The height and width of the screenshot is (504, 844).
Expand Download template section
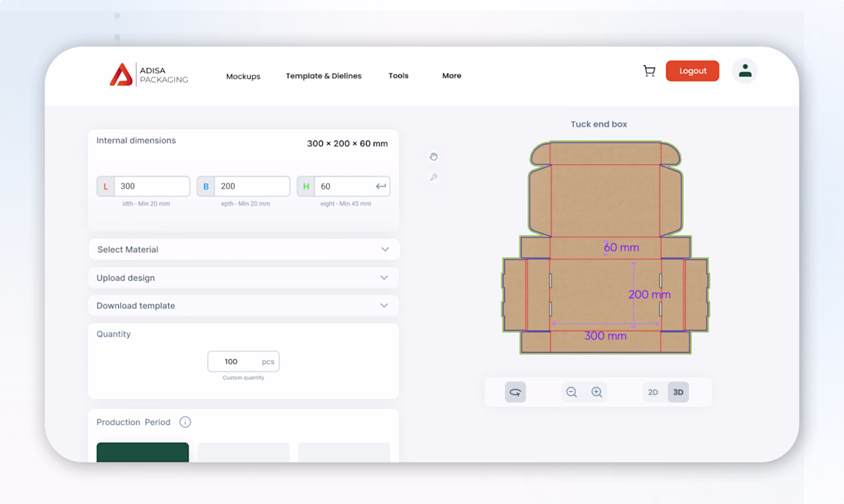[244, 305]
